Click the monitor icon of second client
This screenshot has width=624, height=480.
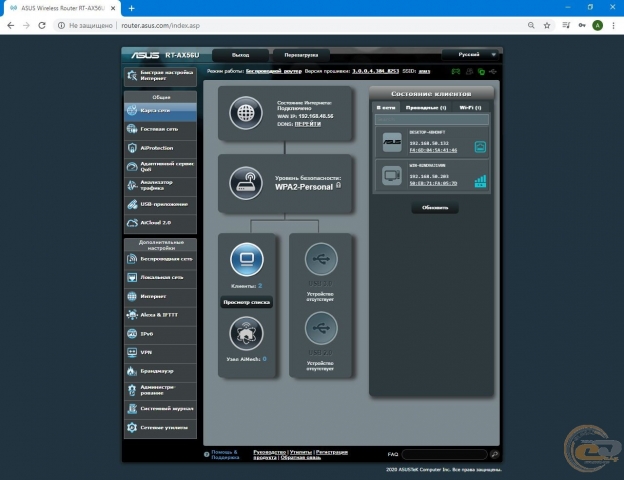click(x=392, y=176)
